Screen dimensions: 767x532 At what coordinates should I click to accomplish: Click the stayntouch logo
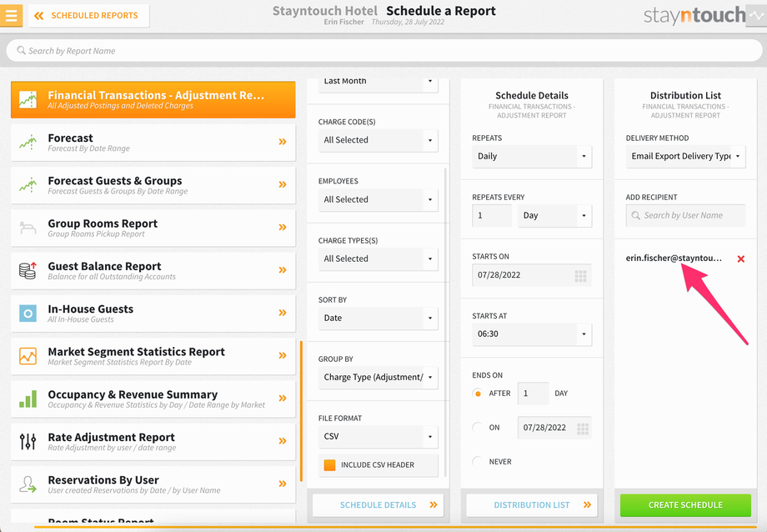[x=694, y=16]
